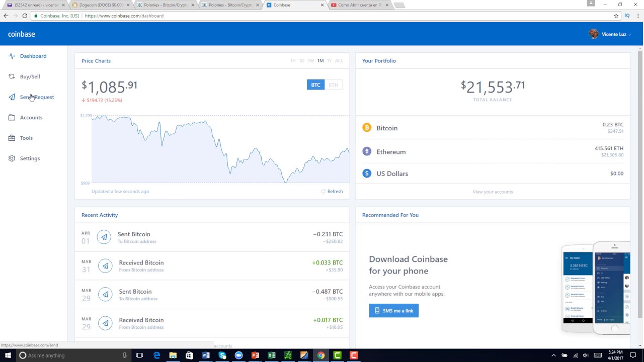Open a new browser tab
The width and height of the screenshot is (644, 362).
click(399, 5)
